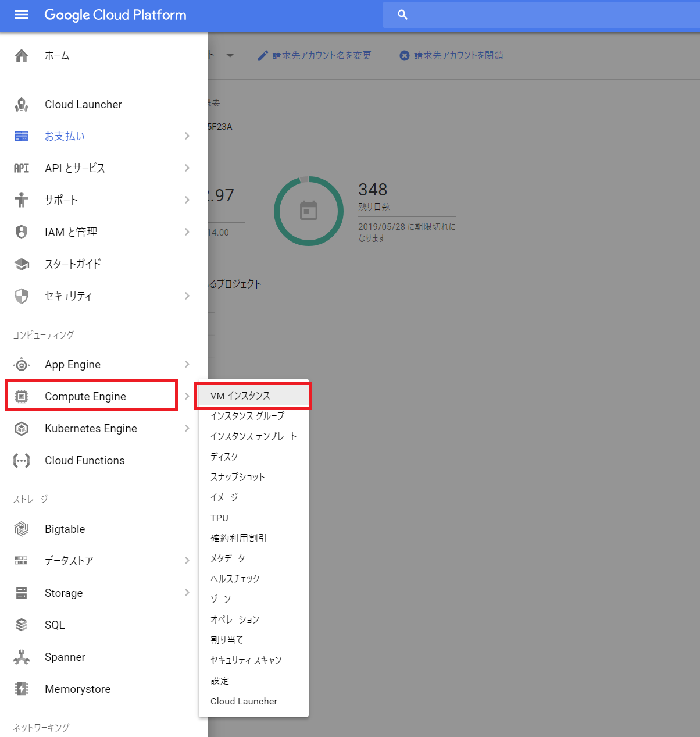Select スナップショット in Compute Engine submenu
Screen dimensions: 700x737
238,477
